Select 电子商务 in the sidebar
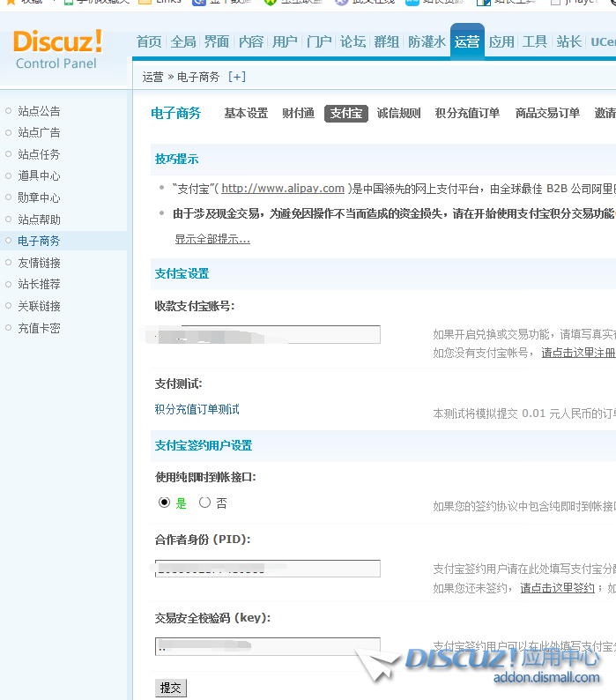 pyautogui.click(x=39, y=241)
